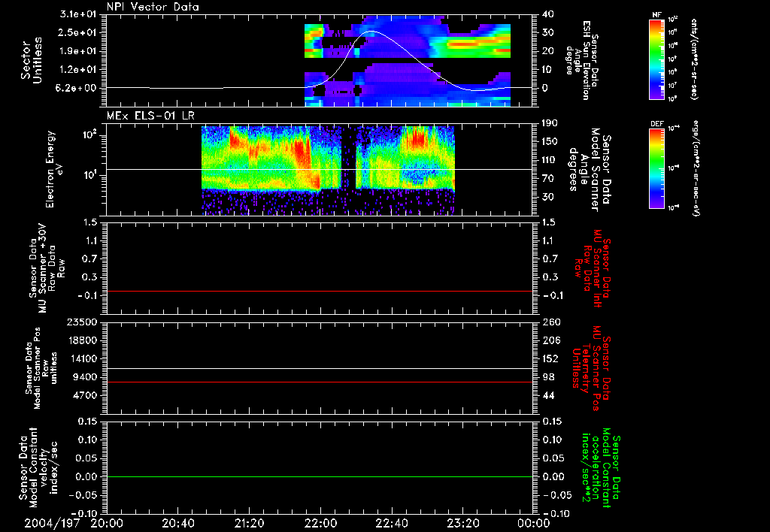The width and height of the screenshot is (770, 532).
Task: Click the NF color bar legend
Action: [656, 59]
